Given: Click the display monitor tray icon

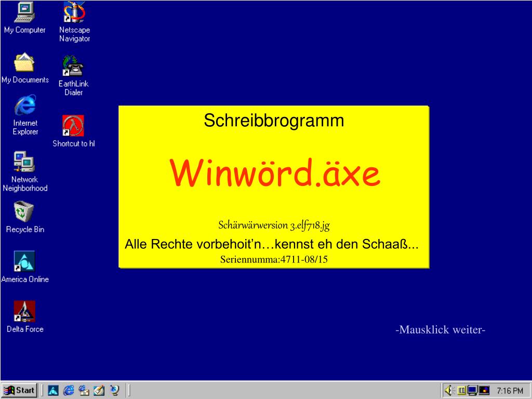Looking at the screenshot, I should pos(473,391).
